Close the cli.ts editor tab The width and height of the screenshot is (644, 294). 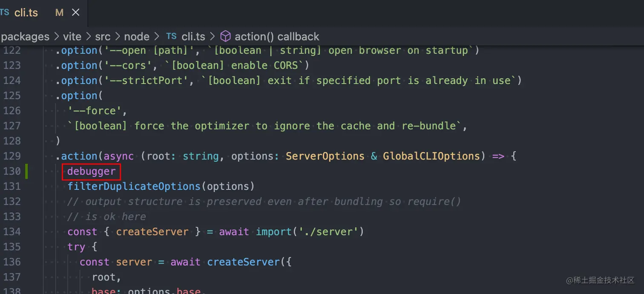click(76, 13)
